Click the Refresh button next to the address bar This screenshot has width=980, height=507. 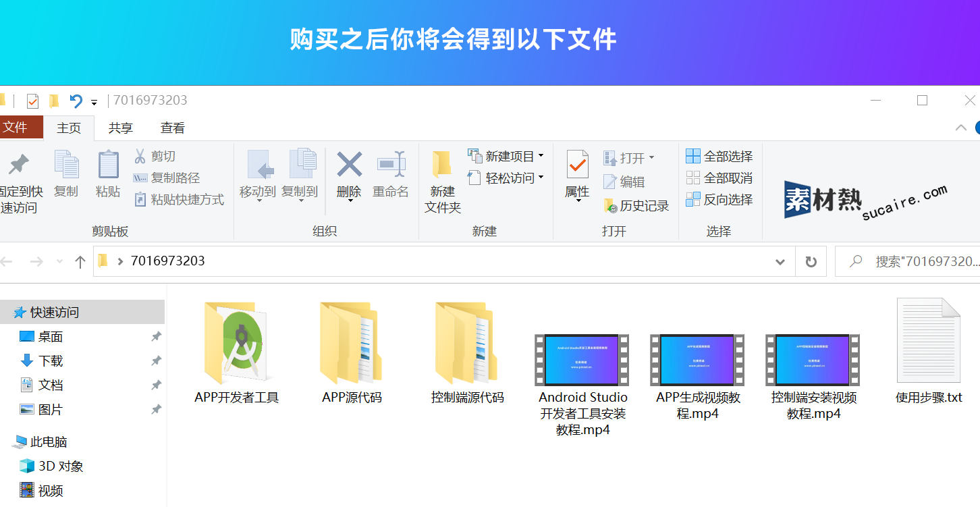(x=811, y=261)
